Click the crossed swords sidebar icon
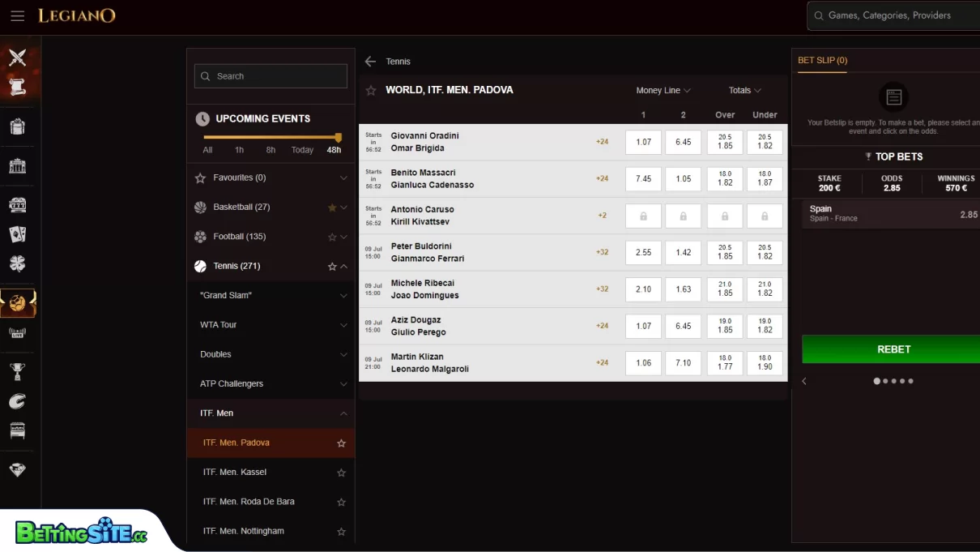980x552 pixels. point(17,58)
